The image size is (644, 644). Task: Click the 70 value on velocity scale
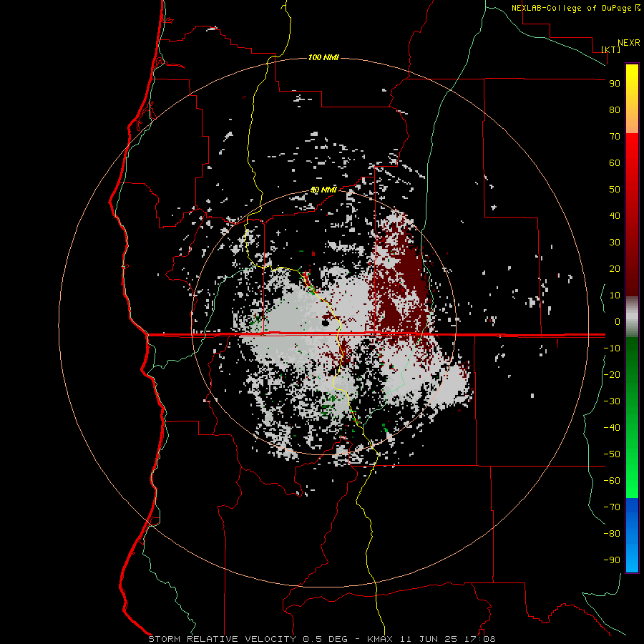point(615,137)
